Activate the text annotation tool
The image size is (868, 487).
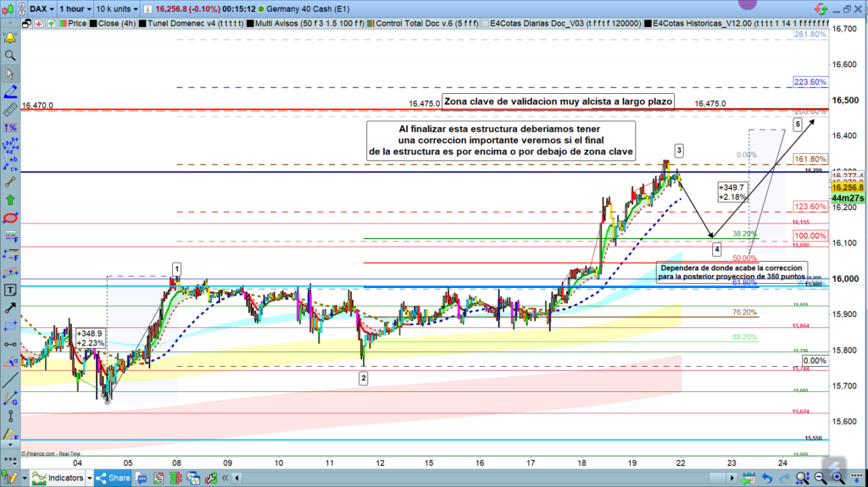[x=10, y=290]
